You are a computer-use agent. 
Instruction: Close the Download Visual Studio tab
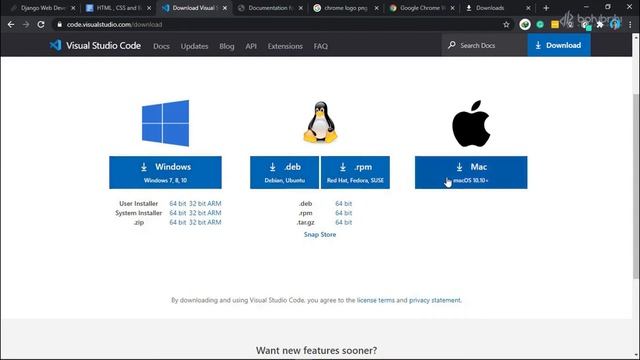pyautogui.click(x=225, y=8)
